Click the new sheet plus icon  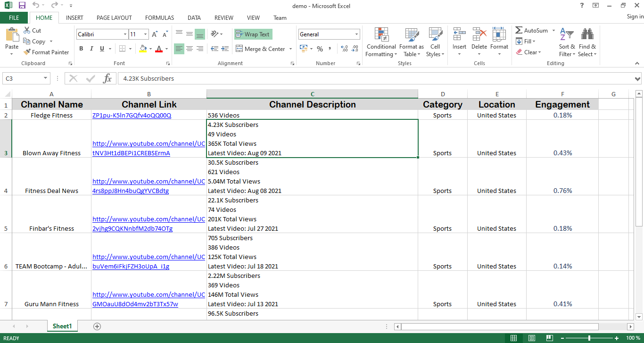click(x=97, y=326)
